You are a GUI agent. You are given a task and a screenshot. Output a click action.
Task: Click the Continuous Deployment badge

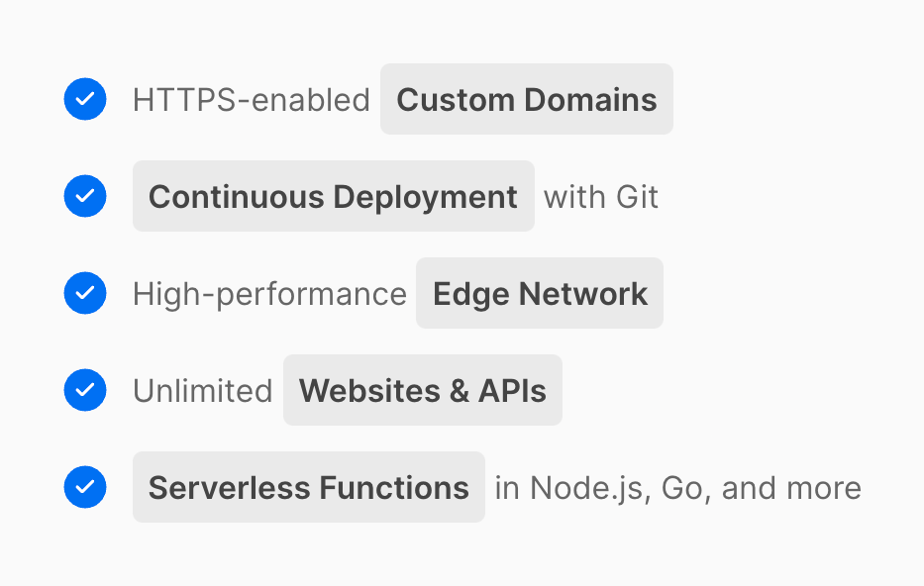333,196
